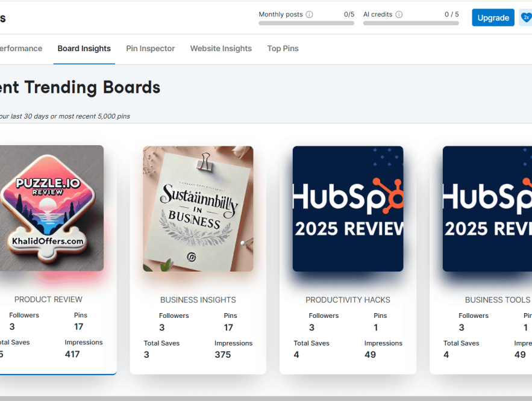Click the 417 impressions value

click(x=72, y=354)
